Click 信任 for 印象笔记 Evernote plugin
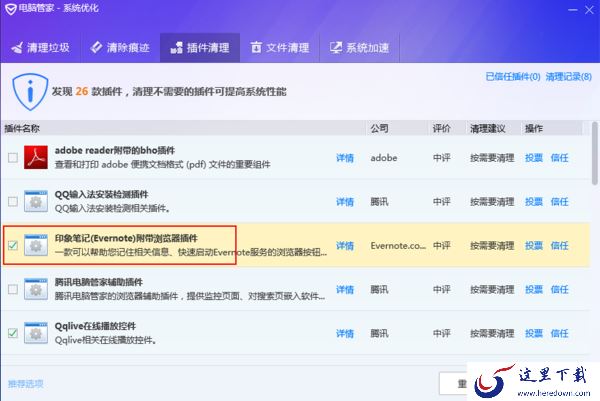 pyautogui.click(x=559, y=246)
